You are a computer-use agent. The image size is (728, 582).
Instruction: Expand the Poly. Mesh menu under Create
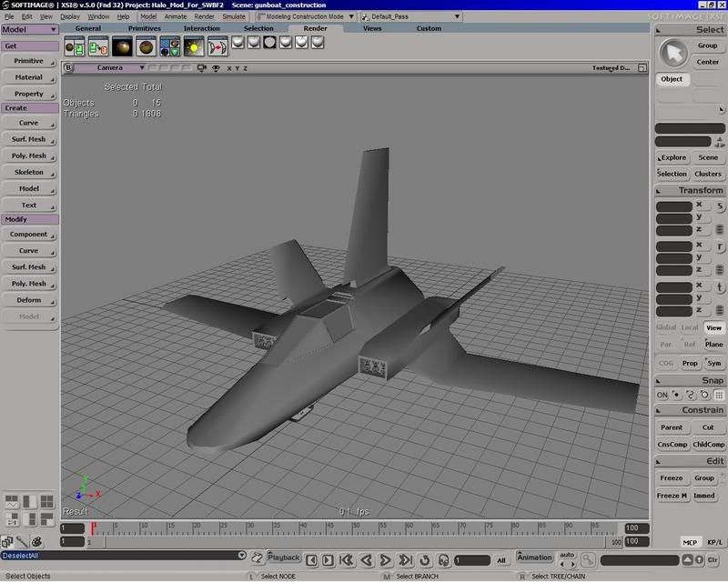click(29, 156)
